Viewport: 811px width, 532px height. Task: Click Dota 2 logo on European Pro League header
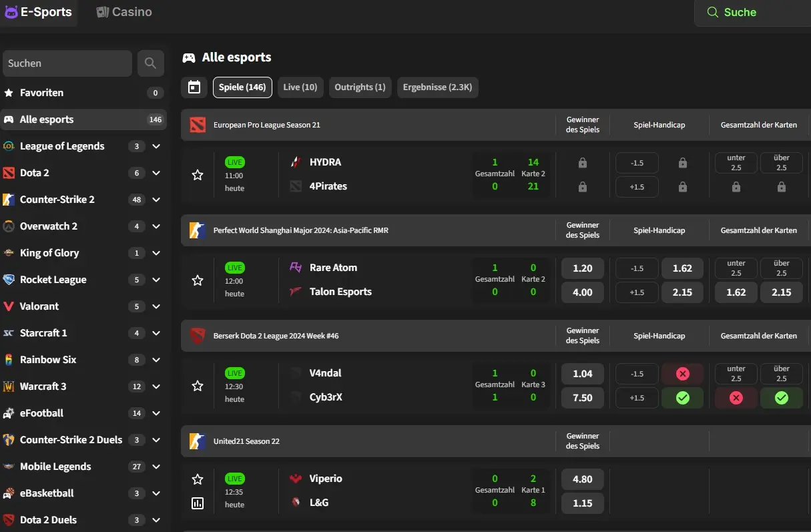point(198,125)
